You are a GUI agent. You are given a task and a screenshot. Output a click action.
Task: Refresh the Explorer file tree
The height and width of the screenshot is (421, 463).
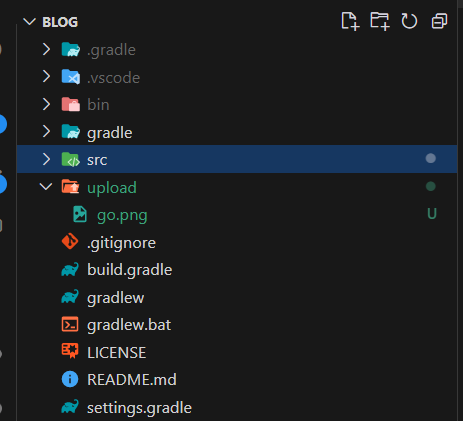coord(409,21)
